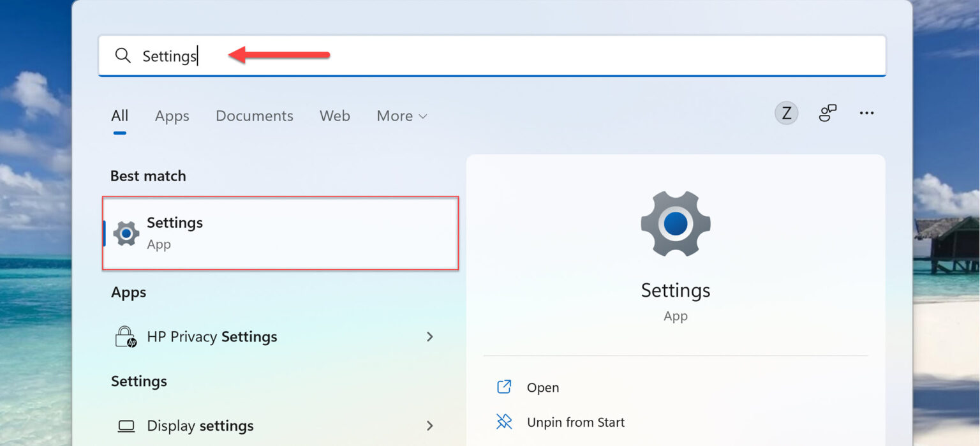The image size is (980, 446).
Task: Select the Web search tab
Action: [x=334, y=116]
